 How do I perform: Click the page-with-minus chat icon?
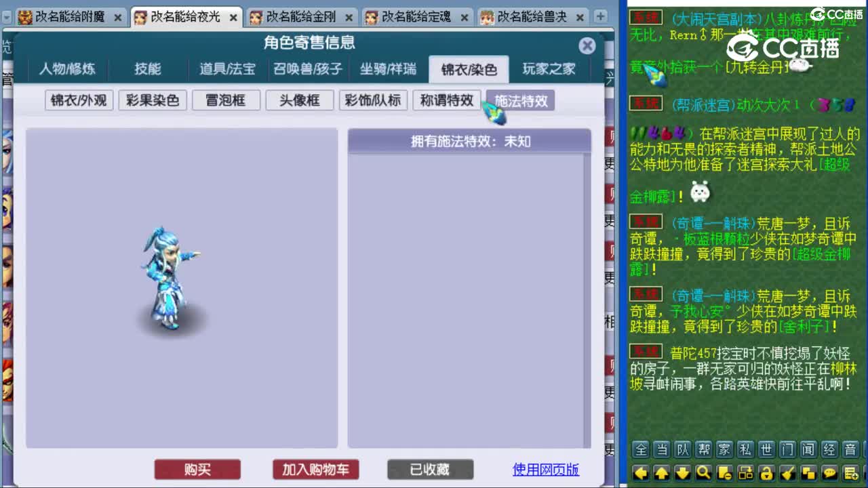coord(724,472)
